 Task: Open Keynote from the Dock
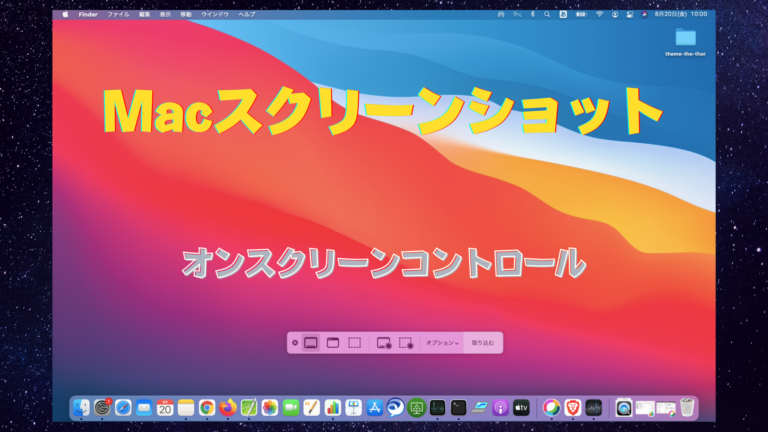pyautogui.click(x=354, y=408)
